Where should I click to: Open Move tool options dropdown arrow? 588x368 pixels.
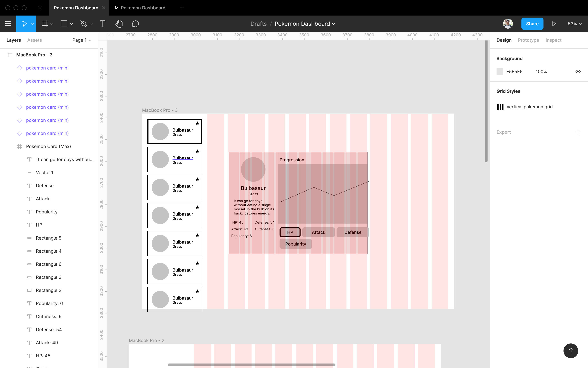[32, 24]
